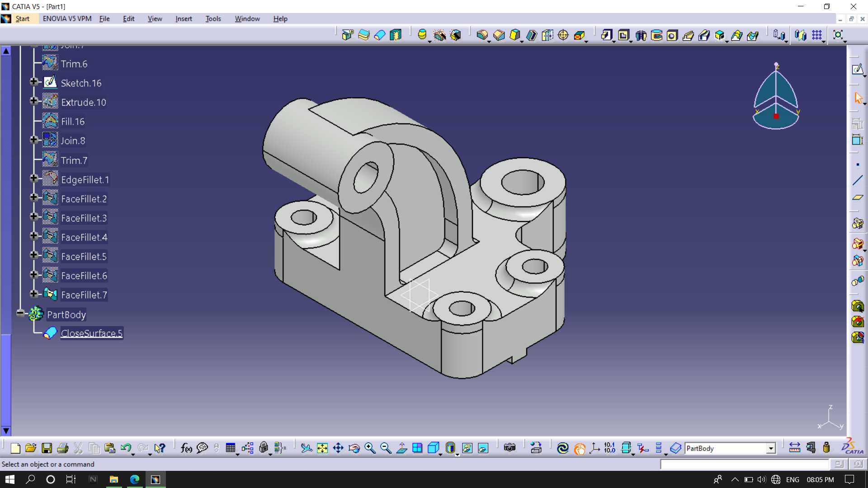Select the Pad tool icon
The width and height of the screenshot is (868, 488).
pos(607,35)
